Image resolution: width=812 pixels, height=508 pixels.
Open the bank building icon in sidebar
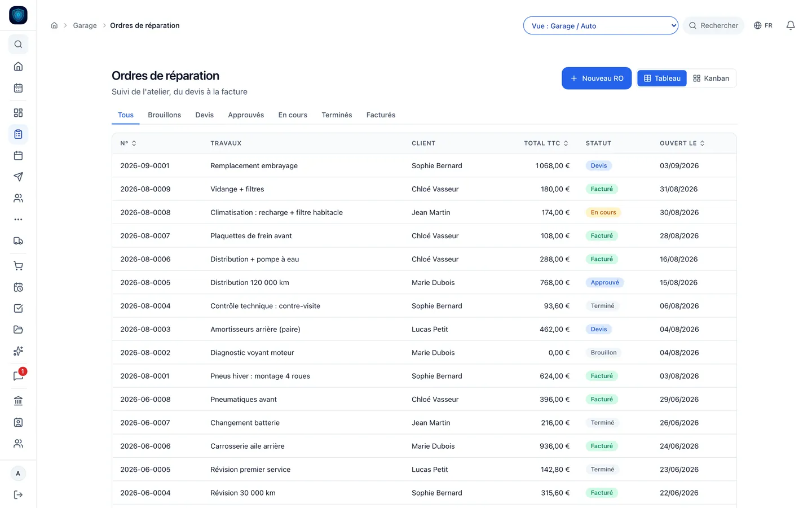point(18,401)
